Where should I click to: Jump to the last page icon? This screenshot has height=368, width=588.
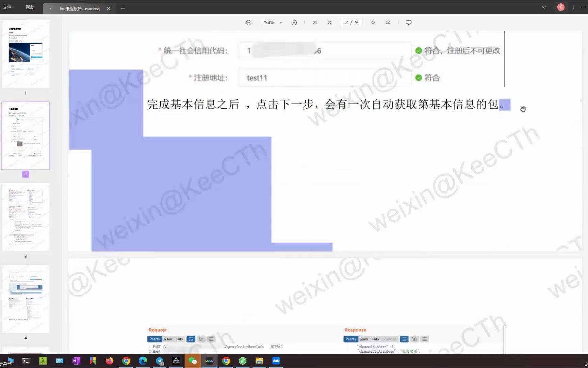[388, 22]
